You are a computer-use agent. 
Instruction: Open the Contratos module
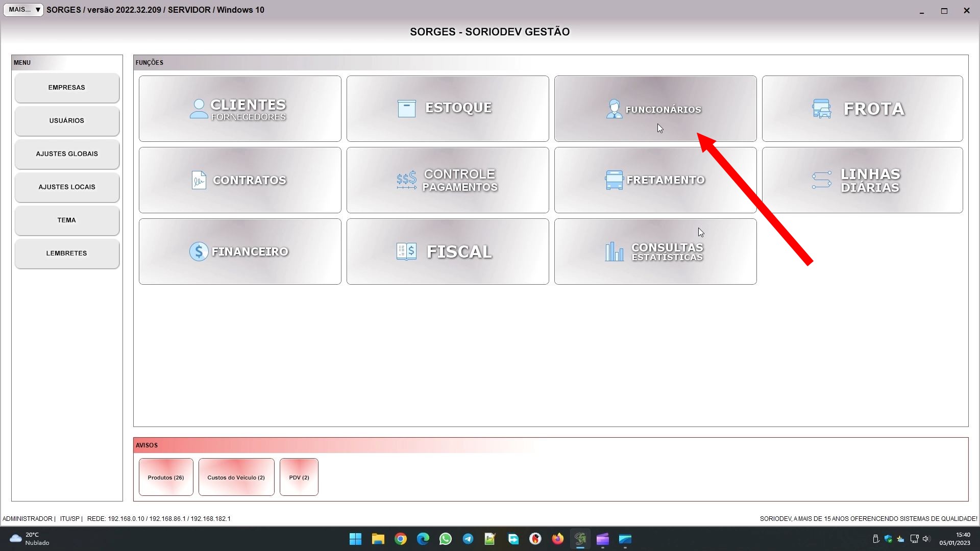coord(240,180)
